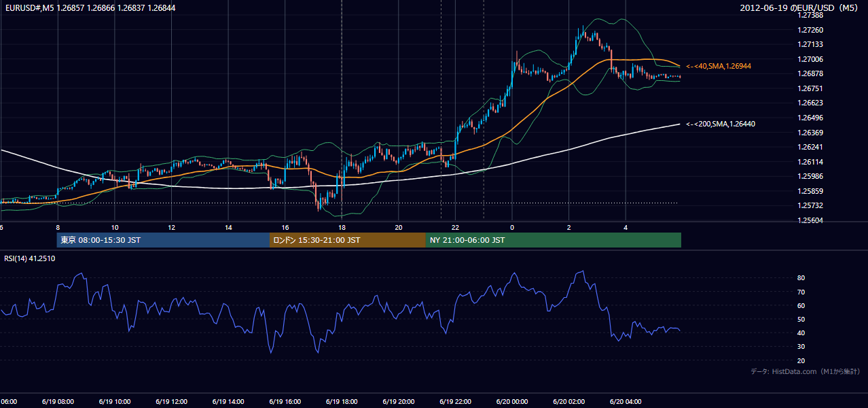
Task: Select the ロンドン 15:30-21:00 JST session bar
Action: 348,240
